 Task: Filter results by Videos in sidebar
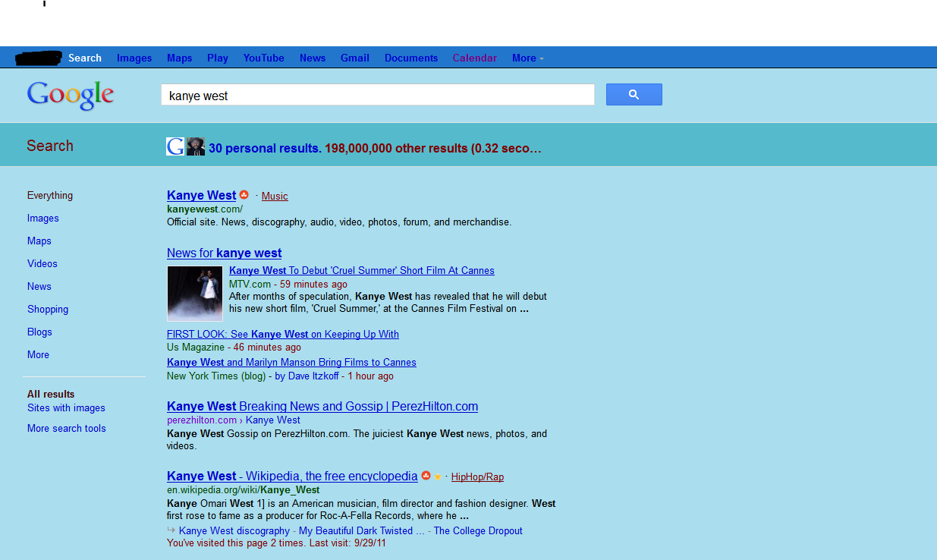(x=42, y=263)
